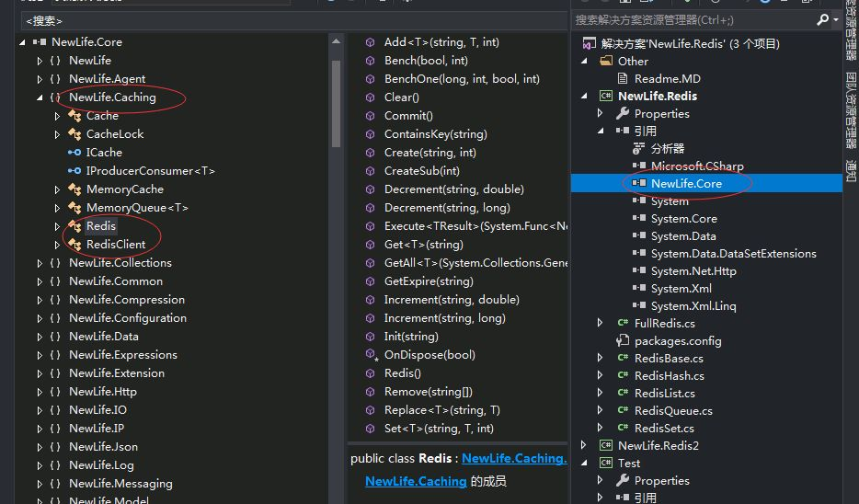
Task: Select the Increment(string, long) method
Action: pos(445,318)
